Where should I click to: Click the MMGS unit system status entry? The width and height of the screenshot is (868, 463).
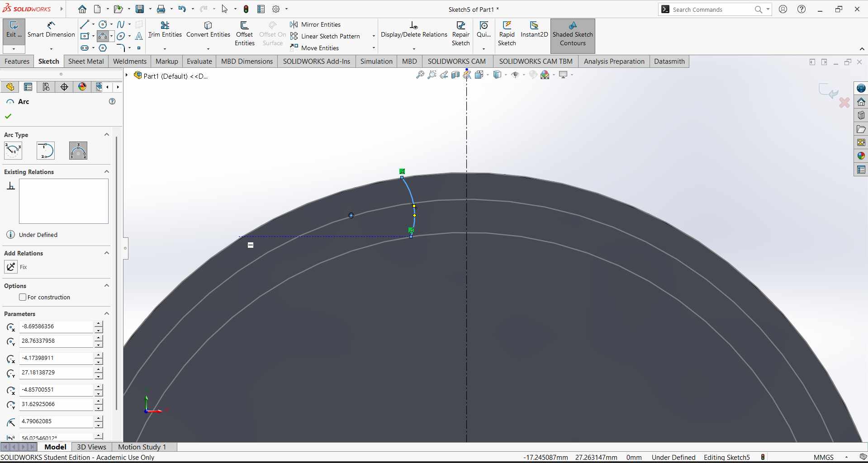[x=824, y=457]
